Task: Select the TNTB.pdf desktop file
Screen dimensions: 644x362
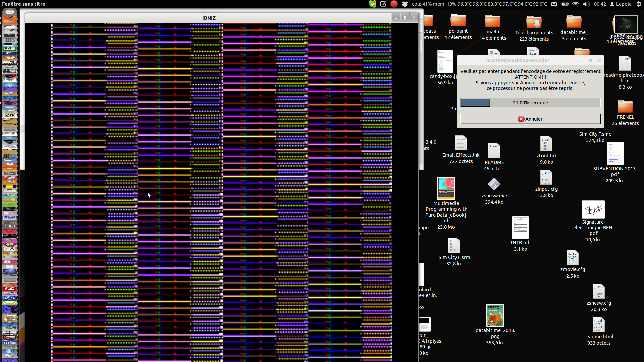Action: (520, 228)
